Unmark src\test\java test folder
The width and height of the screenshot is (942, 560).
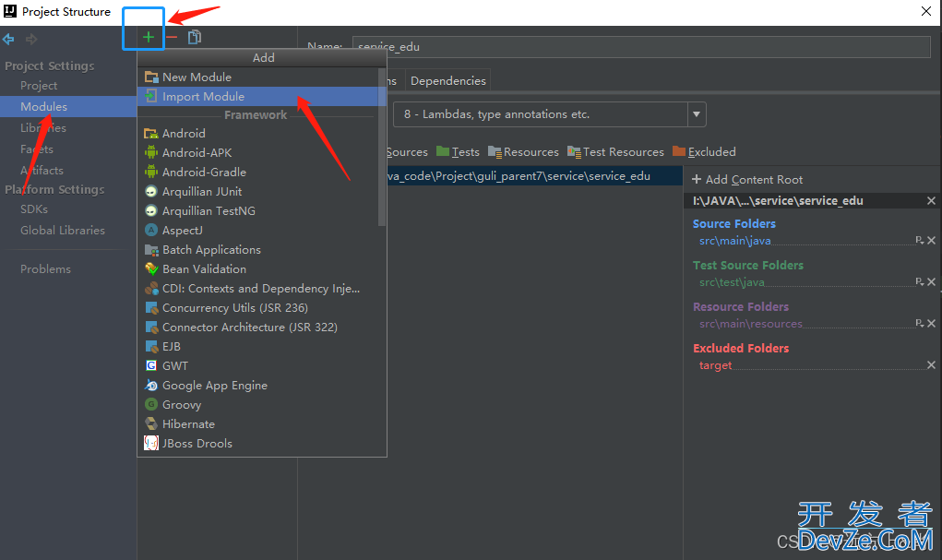[931, 281]
